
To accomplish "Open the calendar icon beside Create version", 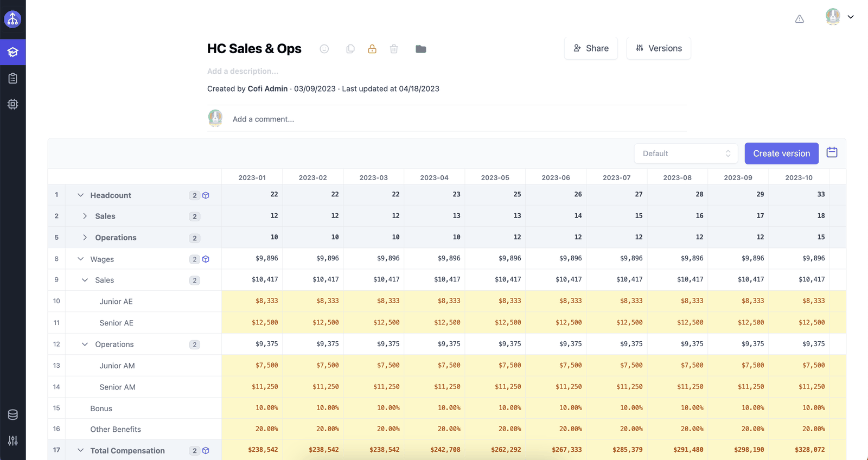I will (832, 152).
